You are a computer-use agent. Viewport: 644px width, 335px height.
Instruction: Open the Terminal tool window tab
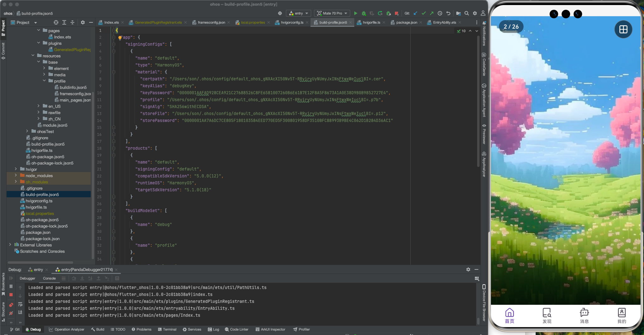click(167, 329)
